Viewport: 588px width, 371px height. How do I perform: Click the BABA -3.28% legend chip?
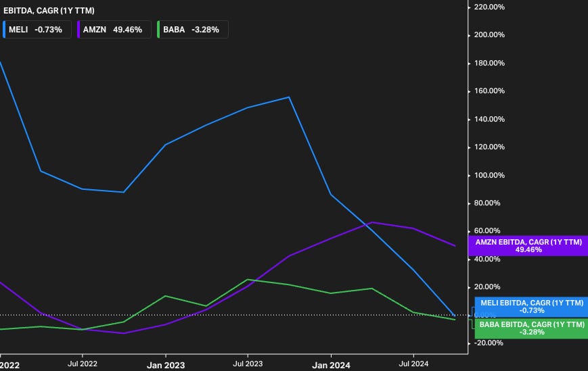click(192, 30)
